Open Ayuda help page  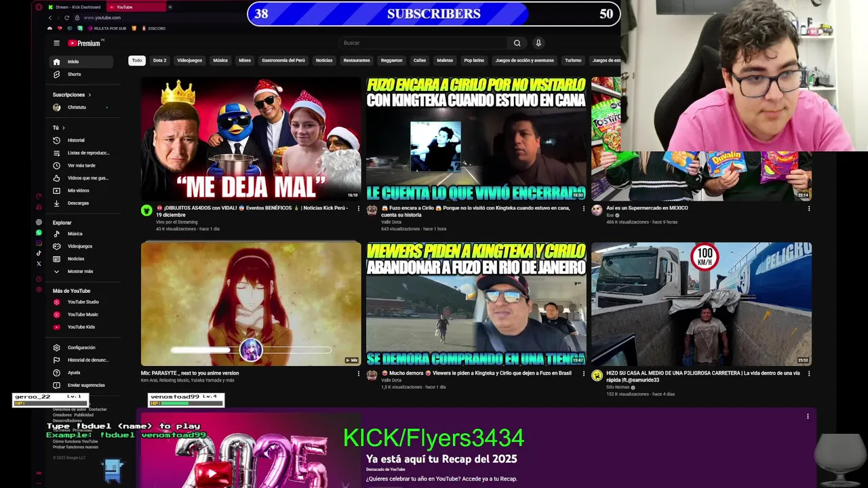(81, 373)
